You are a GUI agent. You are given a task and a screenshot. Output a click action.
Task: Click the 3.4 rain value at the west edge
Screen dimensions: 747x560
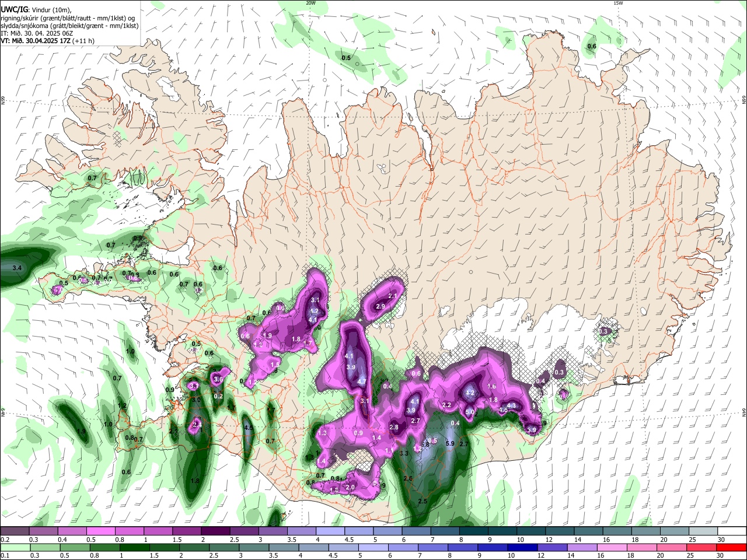(x=17, y=268)
